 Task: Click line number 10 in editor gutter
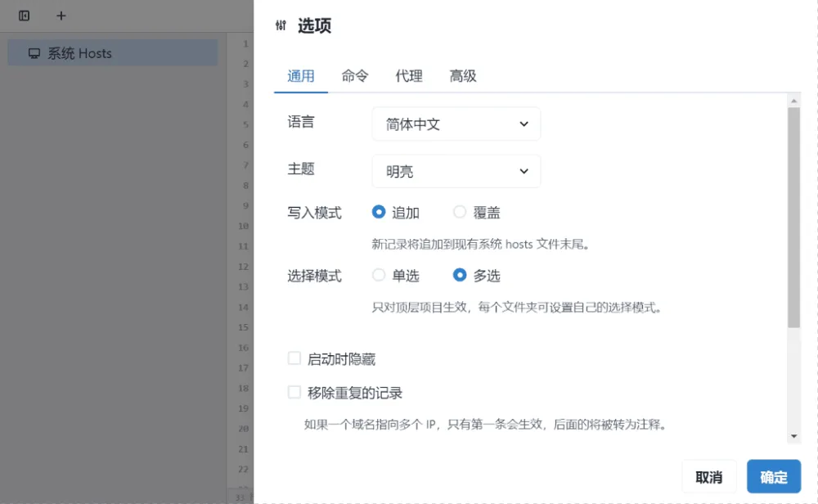point(243,226)
